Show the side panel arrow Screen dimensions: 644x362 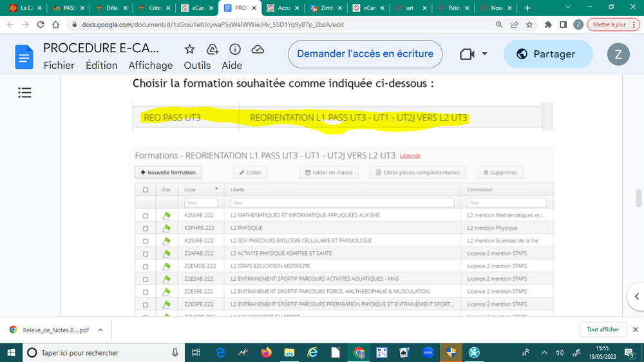coord(635,296)
